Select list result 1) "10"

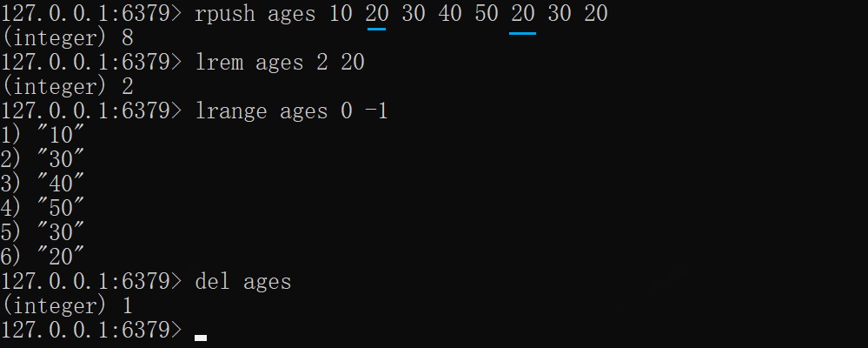tap(43, 136)
